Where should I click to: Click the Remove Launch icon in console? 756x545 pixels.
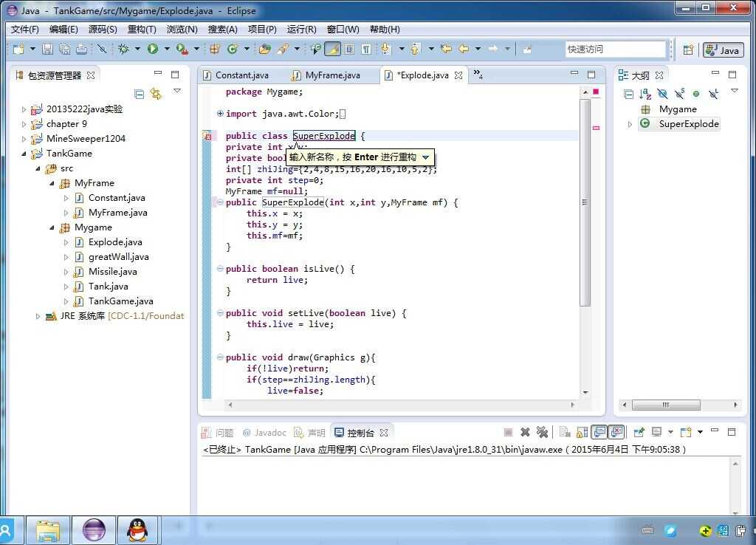525,432
